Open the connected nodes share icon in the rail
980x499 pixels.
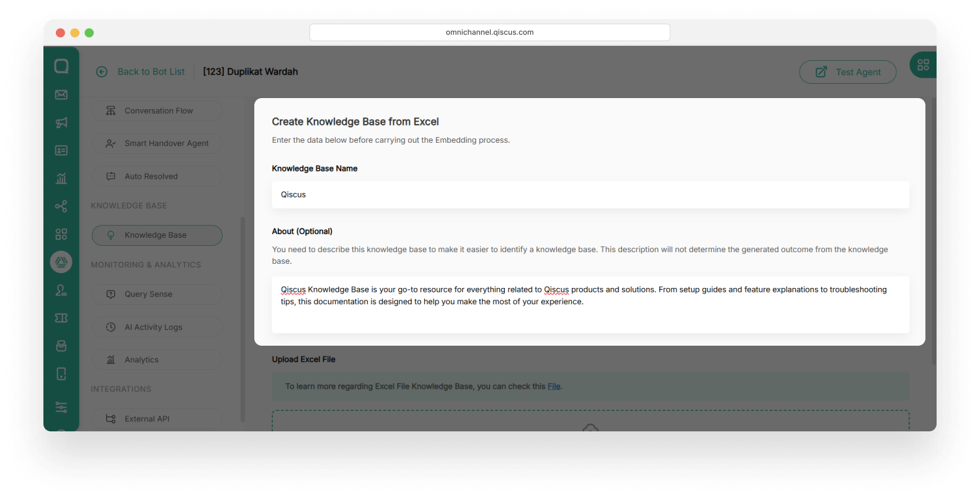(x=61, y=207)
